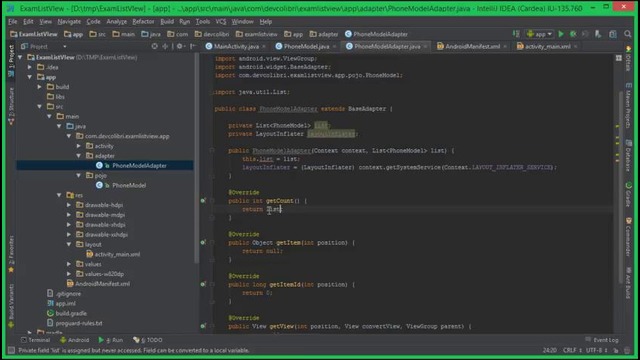Collapse all icon in Project panel header
The image size is (640, 360).
pyautogui.click(x=165, y=47)
